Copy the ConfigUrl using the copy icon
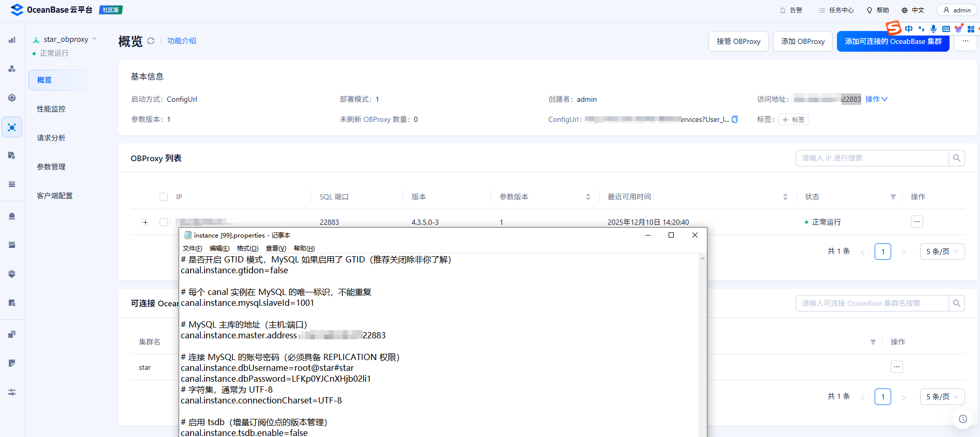980x437 pixels. pos(735,119)
